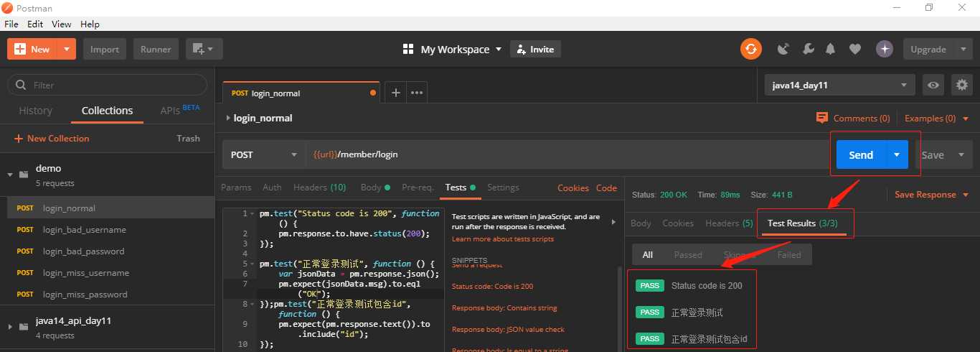
Task: Open the request Headers (10) tab
Action: pyautogui.click(x=319, y=187)
